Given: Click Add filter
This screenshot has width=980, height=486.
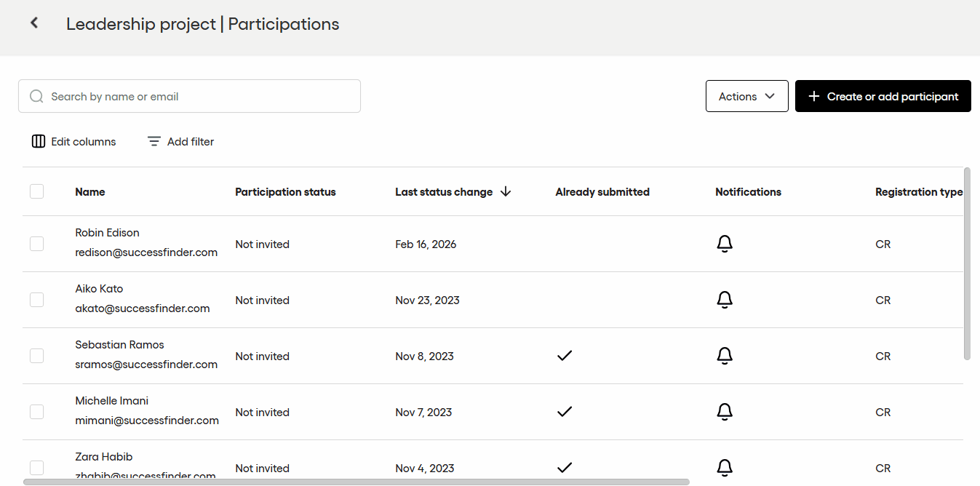Looking at the screenshot, I should click(x=180, y=141).
